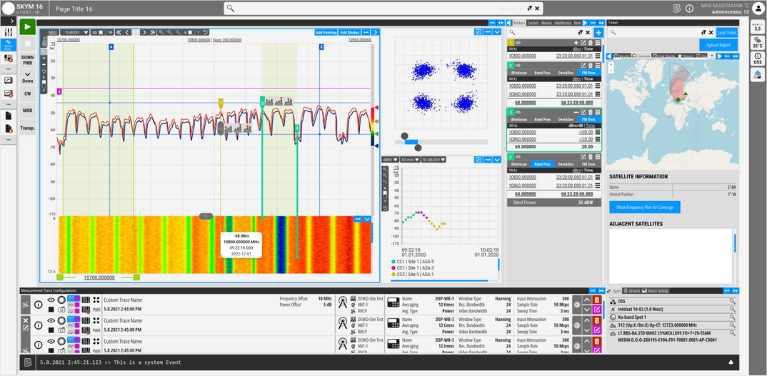
Task: Open the mixer sliders icon in left sidebar
Action: click(8, 32)
